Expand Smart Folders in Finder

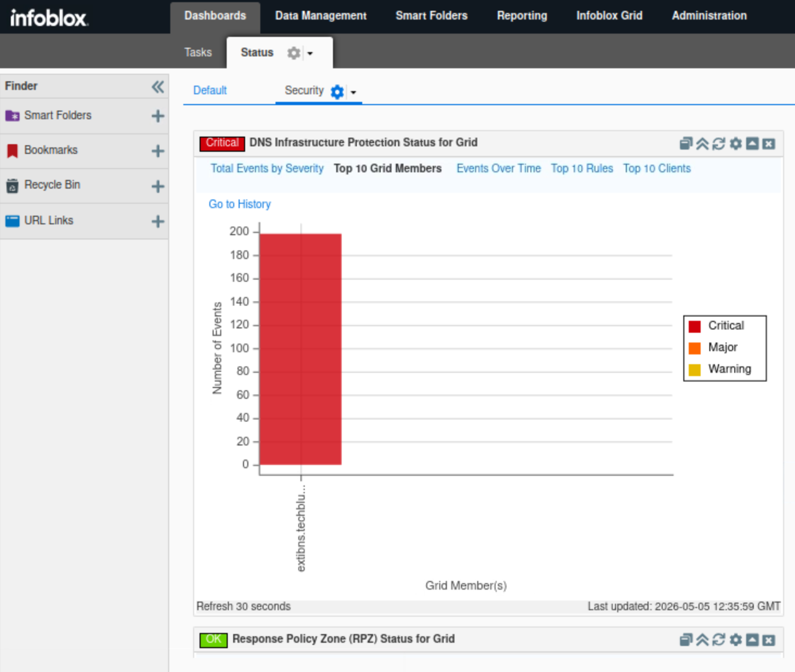[158, 116]
